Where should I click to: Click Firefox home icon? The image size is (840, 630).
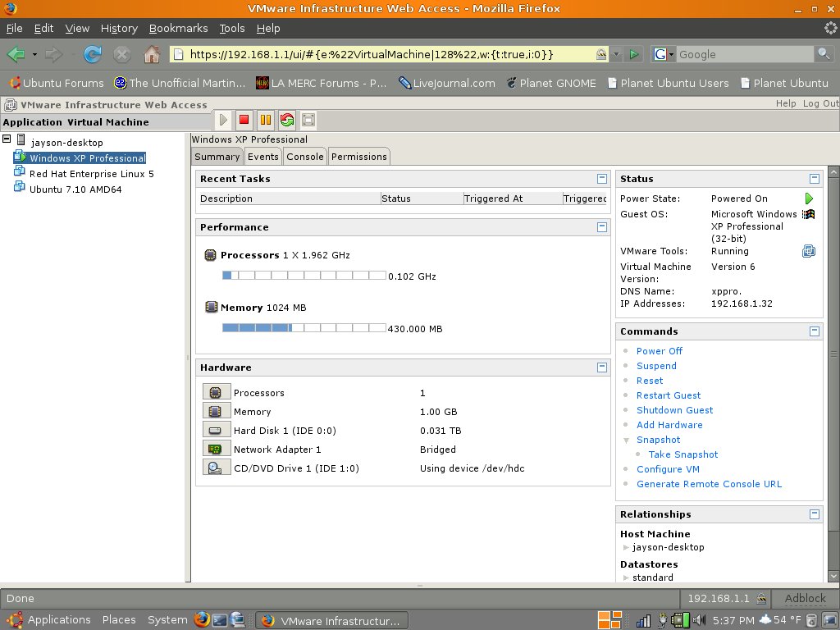click(x=152, y=54)
